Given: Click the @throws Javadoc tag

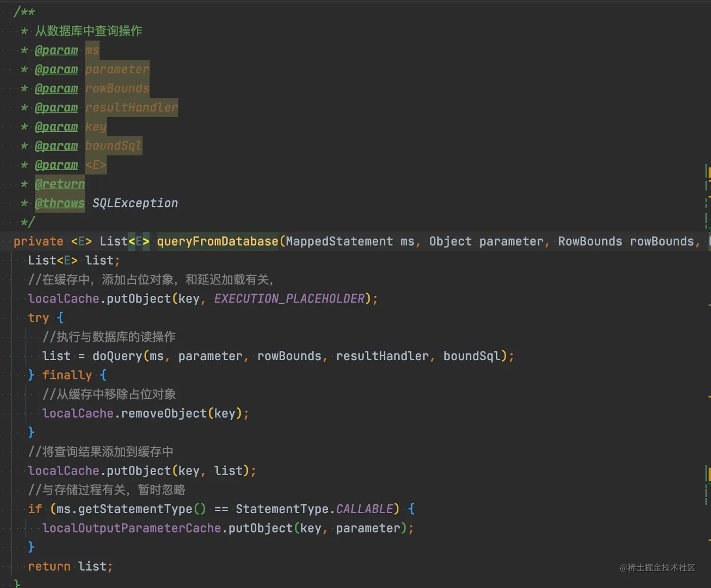Looking at the screenshot, I should (x=60, y=203).
